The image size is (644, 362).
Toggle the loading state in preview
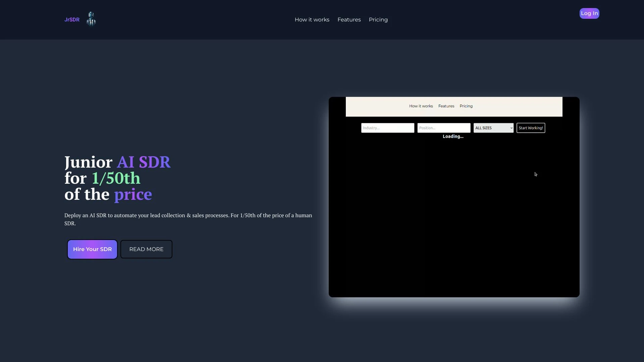click(x=453, y=136)
